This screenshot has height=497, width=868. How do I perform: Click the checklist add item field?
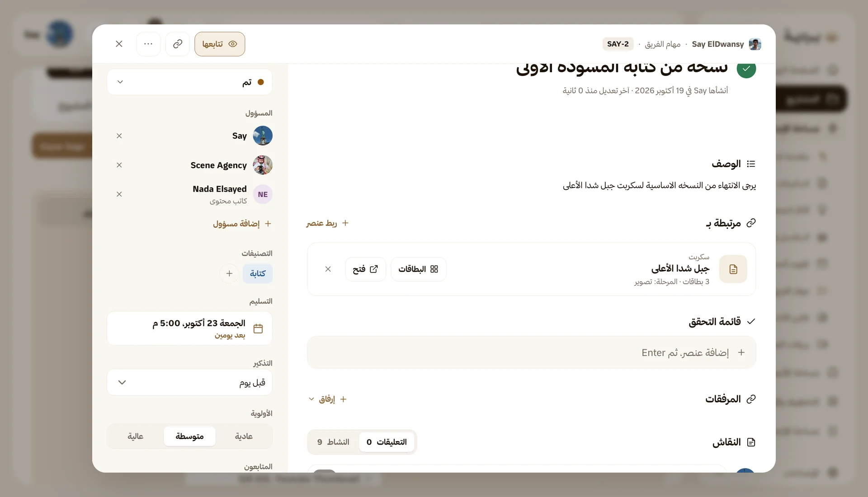[531, 352]
